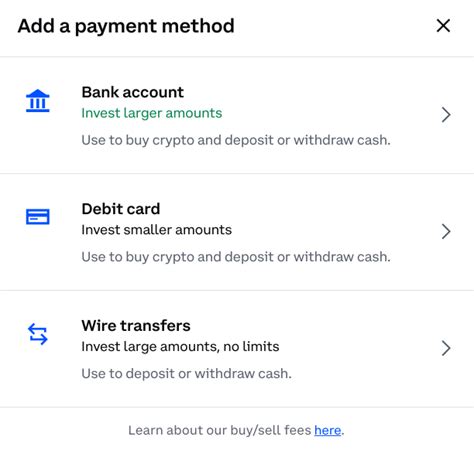
Task: Click the wire transfer arrows icon
Action: coord(38,334)
